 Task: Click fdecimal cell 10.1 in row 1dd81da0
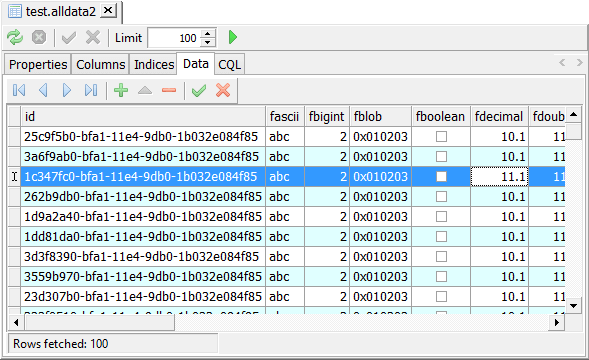pos(499,236)
